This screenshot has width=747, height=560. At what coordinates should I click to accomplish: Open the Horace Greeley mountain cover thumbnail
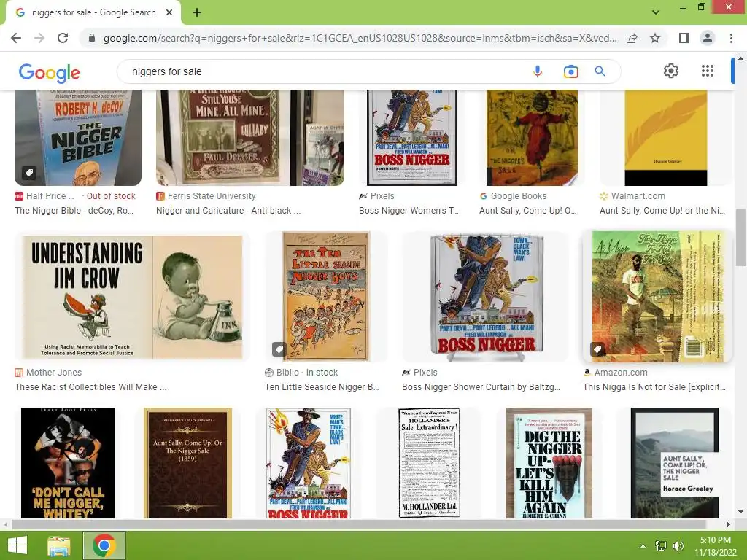pos(675,463)
